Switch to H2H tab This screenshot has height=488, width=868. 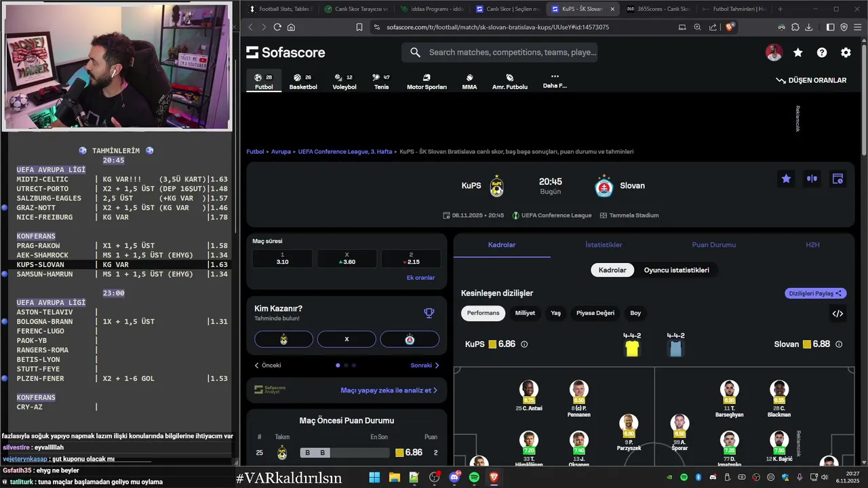point(812,245)
